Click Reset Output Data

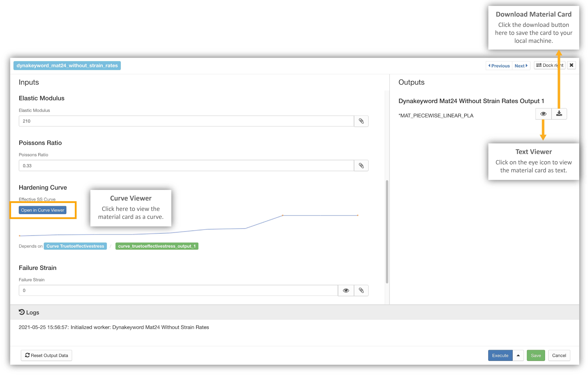click(46, 355)
